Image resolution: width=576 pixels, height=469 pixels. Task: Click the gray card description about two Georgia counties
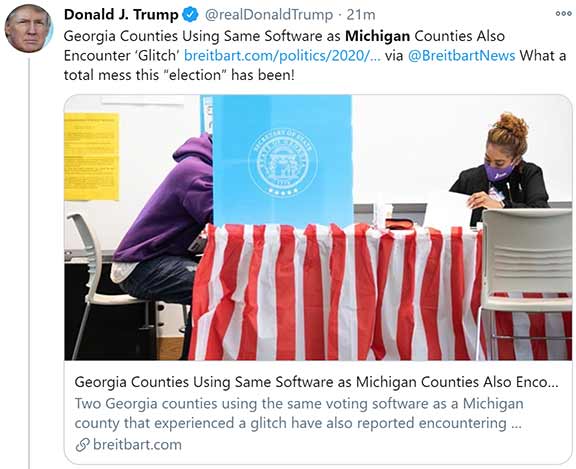point(299,413)
